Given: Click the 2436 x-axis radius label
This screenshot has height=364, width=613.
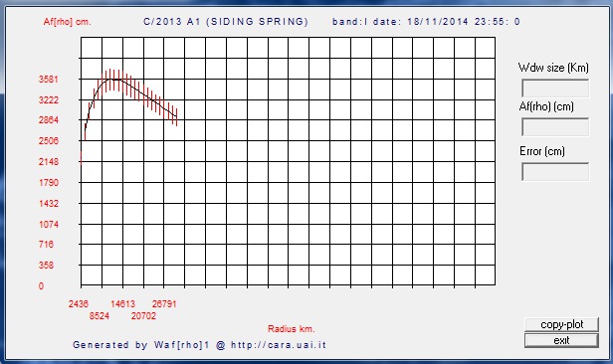Looking at the screenshot, I should (79, 304).
